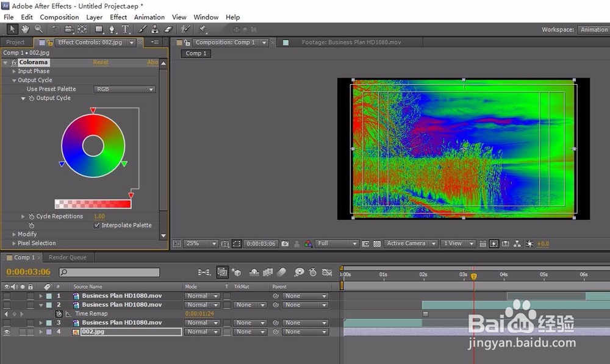This screenshot has width=610, height=364.
Task: Open the File menu
Action: (x=9, y=17)
